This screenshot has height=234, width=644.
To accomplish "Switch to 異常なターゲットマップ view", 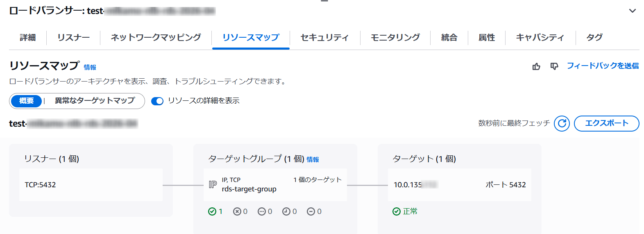I will [x=95, y=101].
